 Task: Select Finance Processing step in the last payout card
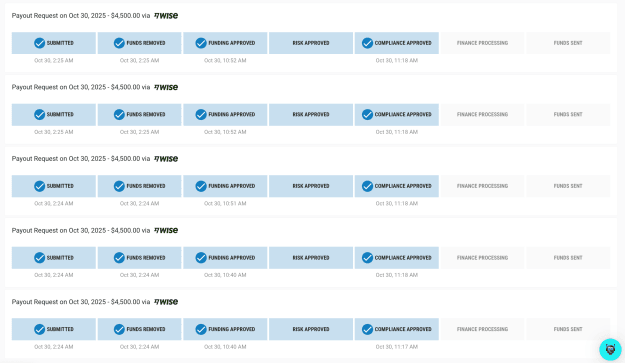(482, 329)
